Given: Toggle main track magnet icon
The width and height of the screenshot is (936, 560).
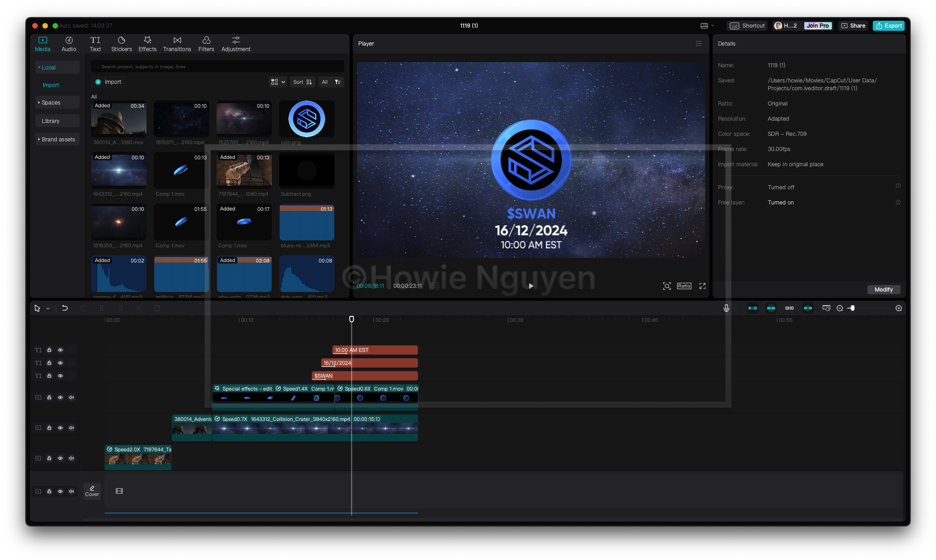Looking at the screenshot, I should click(x=753, y=308).
